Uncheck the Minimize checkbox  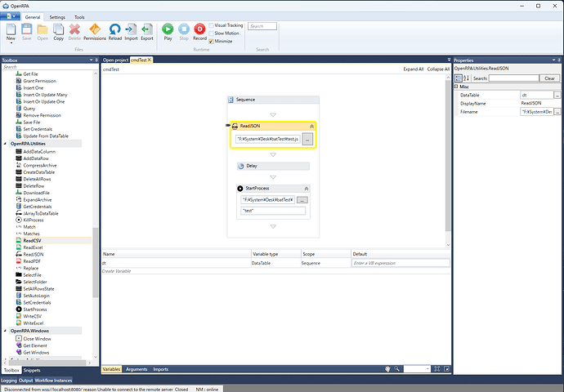coord(211,42)
